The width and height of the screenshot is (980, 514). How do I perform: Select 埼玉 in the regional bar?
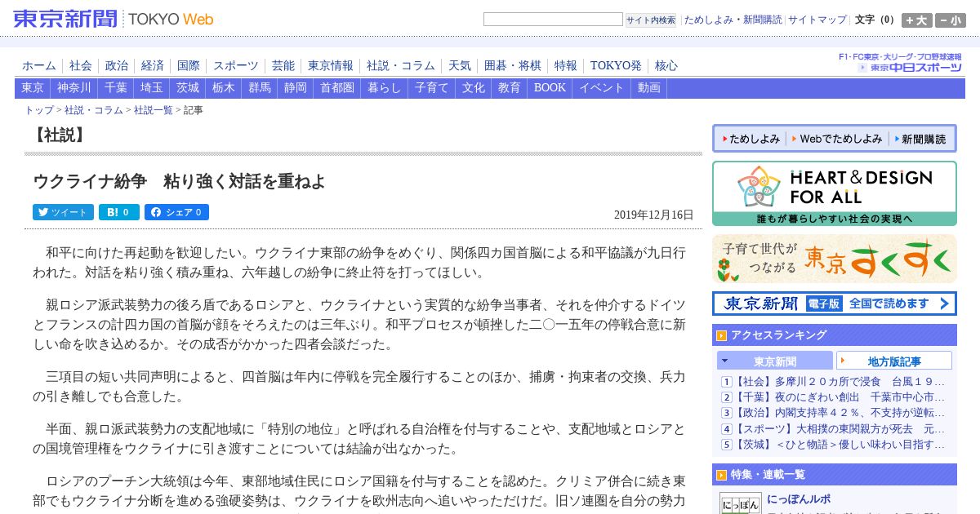pos(152,88)
